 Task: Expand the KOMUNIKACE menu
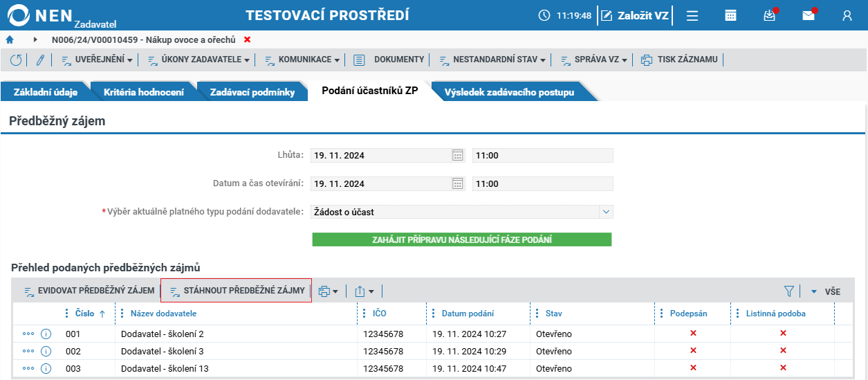[302, 60]
